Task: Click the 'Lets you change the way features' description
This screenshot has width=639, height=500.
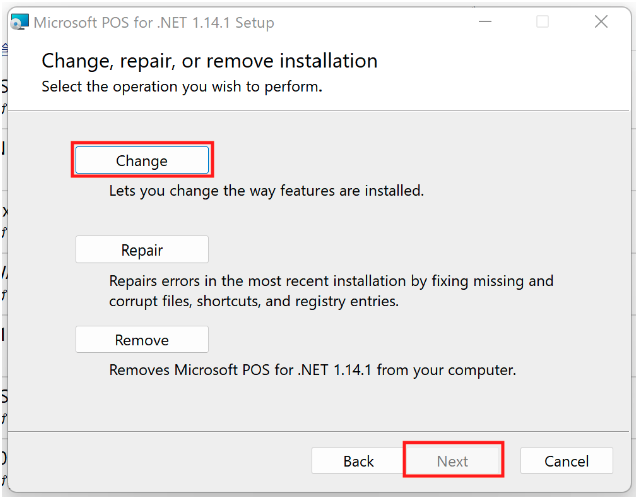Action: (266, 190)
